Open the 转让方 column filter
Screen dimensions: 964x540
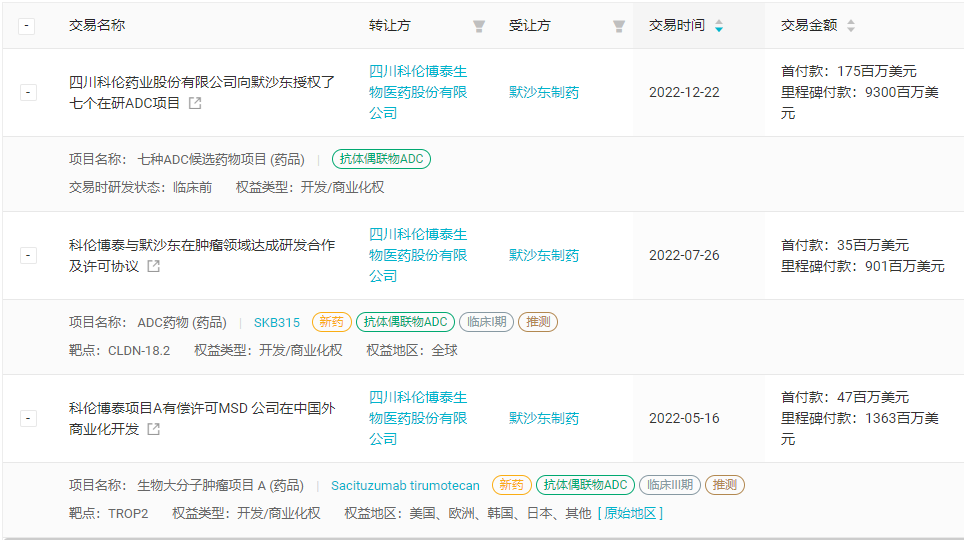[479, 26]
